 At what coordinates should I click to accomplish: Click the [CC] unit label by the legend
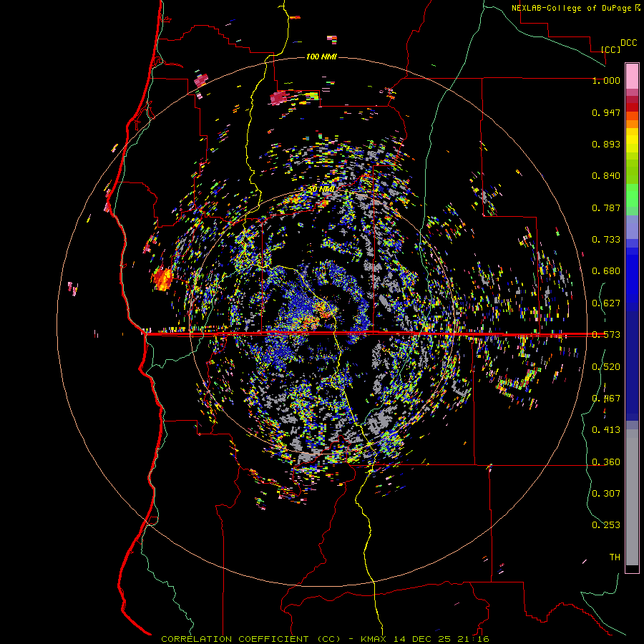610,49
